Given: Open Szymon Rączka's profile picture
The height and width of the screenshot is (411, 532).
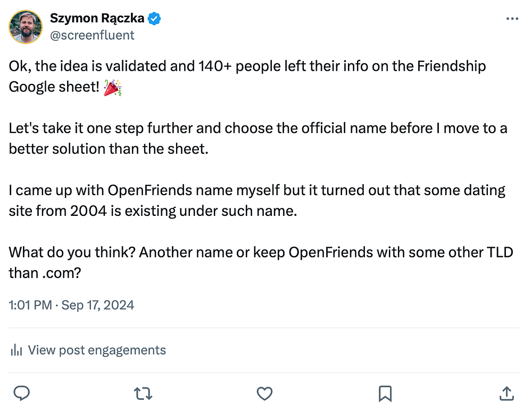Looking at the screenshot, I should click(x=26, y=27).
